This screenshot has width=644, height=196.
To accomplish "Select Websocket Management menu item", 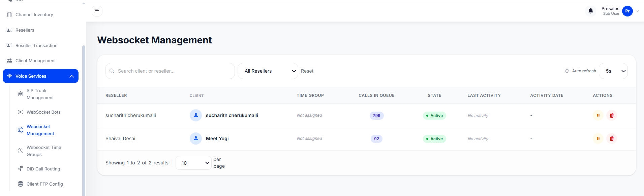I will 40,130.
